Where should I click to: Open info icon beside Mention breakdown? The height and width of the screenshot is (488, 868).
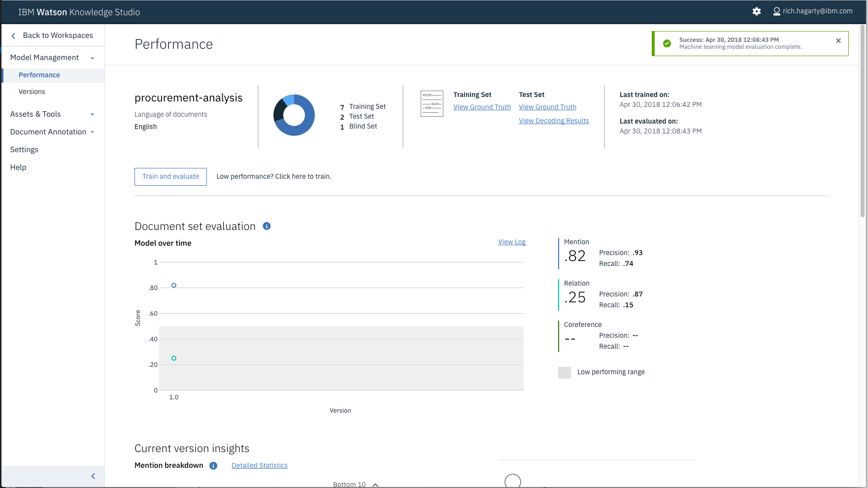213,466
